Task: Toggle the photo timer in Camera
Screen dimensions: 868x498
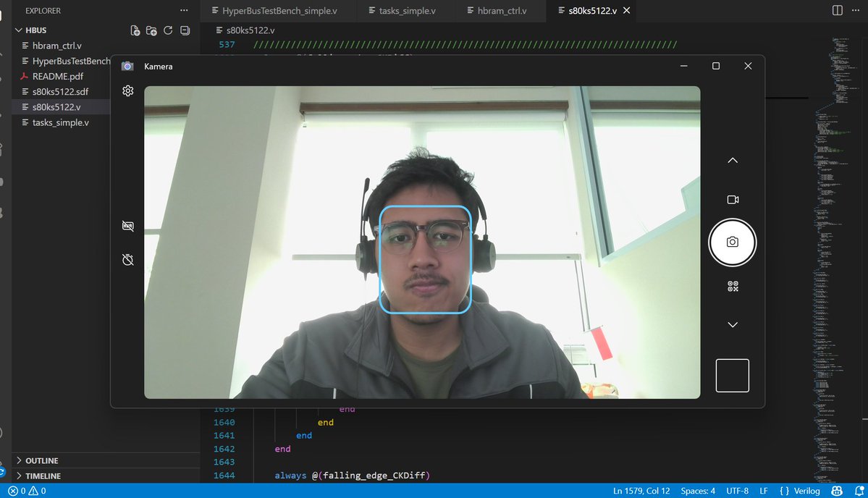Action: pyautogui.click(x=128, y=260)
